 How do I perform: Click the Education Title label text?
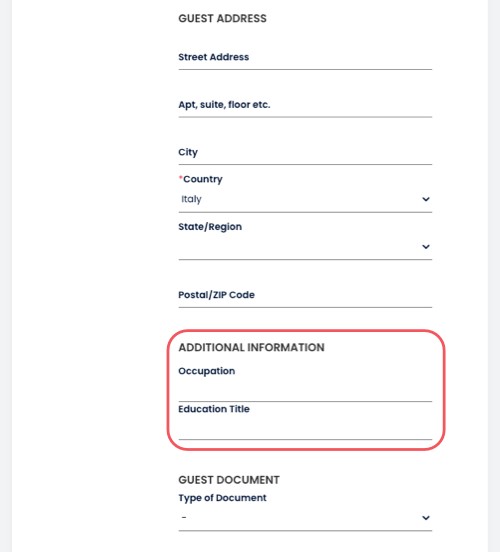tap(214, 409)
